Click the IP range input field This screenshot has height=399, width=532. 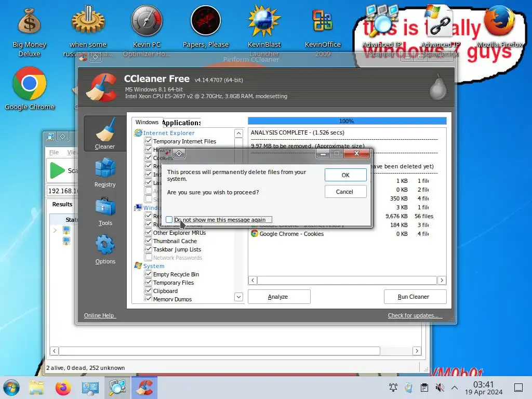coord(63,191)
